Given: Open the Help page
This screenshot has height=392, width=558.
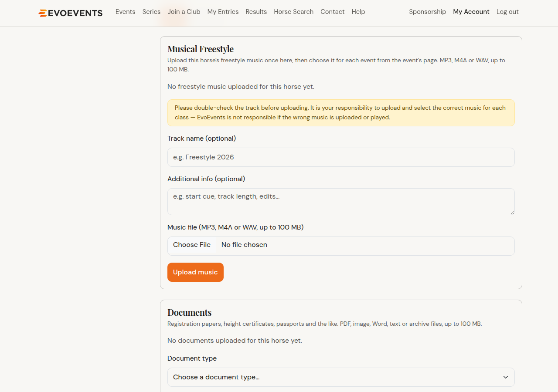Looking at the screenshot, I should click(x=358, y=12).
